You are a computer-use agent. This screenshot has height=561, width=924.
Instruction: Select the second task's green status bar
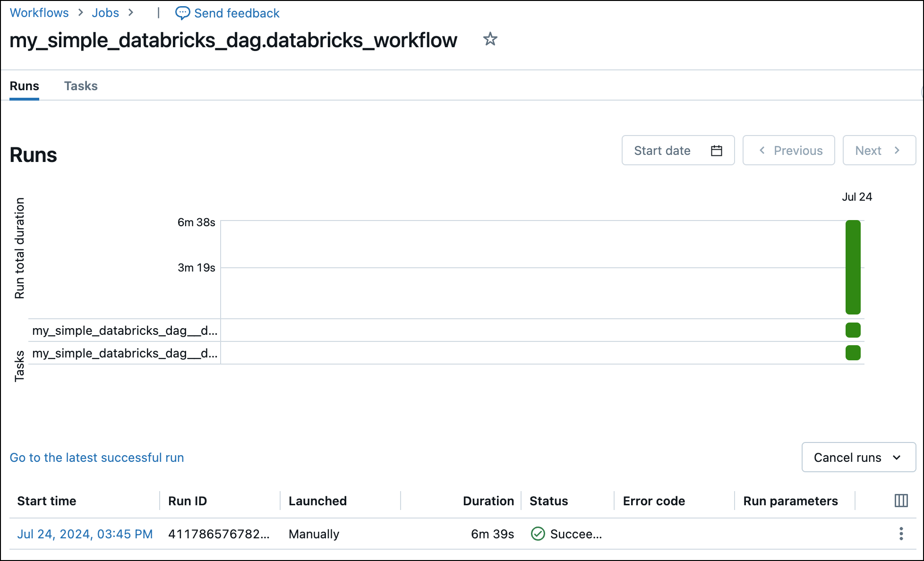[x=853, y=353]
